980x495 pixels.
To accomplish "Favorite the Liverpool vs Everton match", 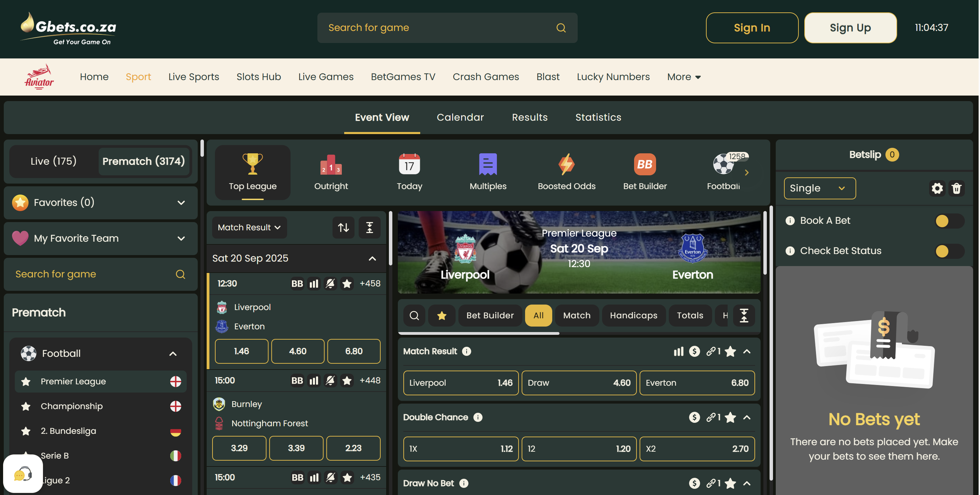I will [x=347, y=284].
